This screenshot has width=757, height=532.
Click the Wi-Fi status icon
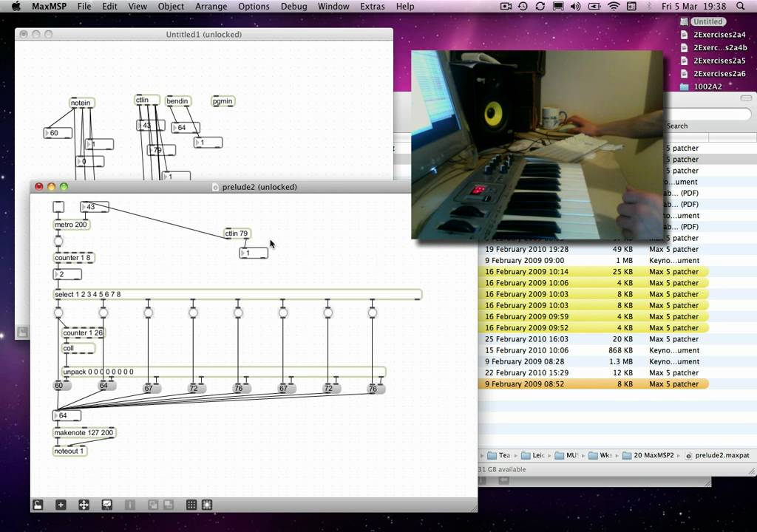coord(613,6)
